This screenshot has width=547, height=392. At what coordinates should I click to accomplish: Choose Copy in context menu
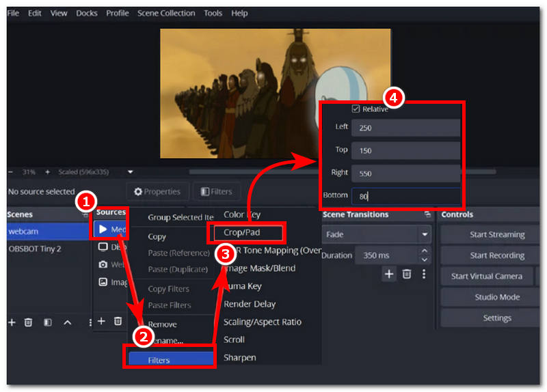tap(157, 236)
